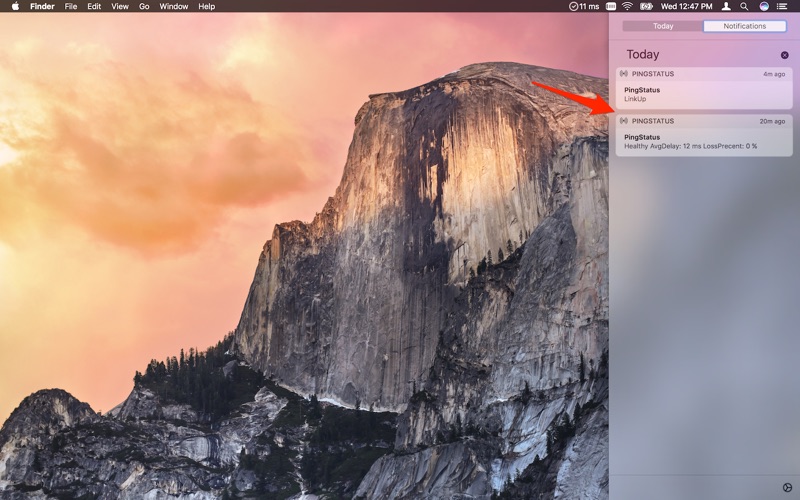
Task: Open the View menu
Action: click(120, 6)
